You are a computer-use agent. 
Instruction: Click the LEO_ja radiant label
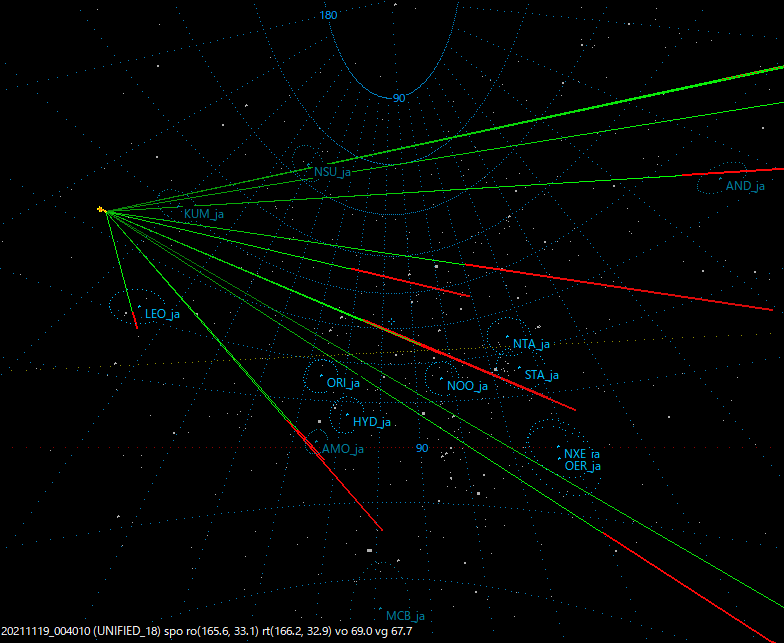point(162,314)
